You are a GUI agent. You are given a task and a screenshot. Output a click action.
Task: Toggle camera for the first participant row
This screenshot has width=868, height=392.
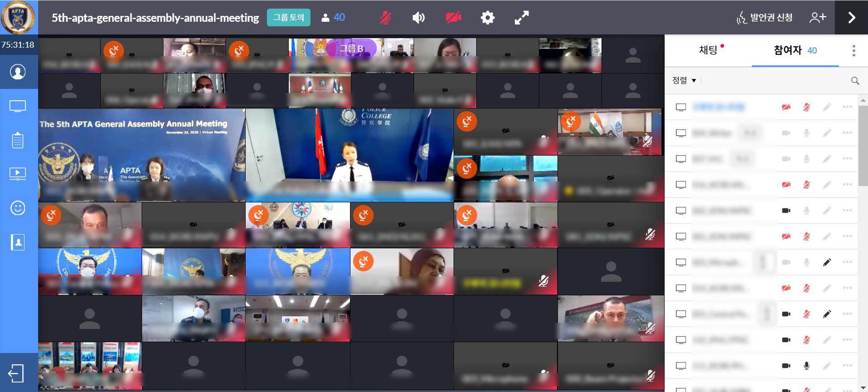pyautogui.click(x=786, y=107)
